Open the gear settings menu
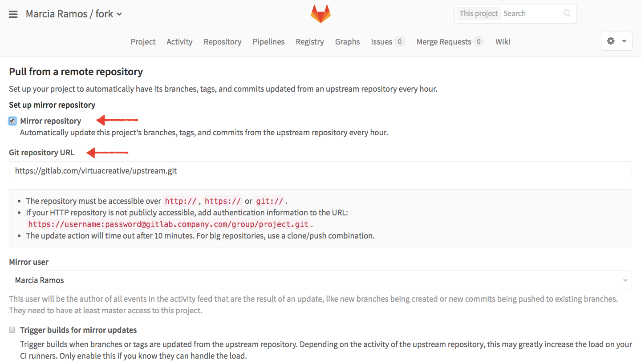The height and width of the screenshot is (364, 641). pos(610,41)
